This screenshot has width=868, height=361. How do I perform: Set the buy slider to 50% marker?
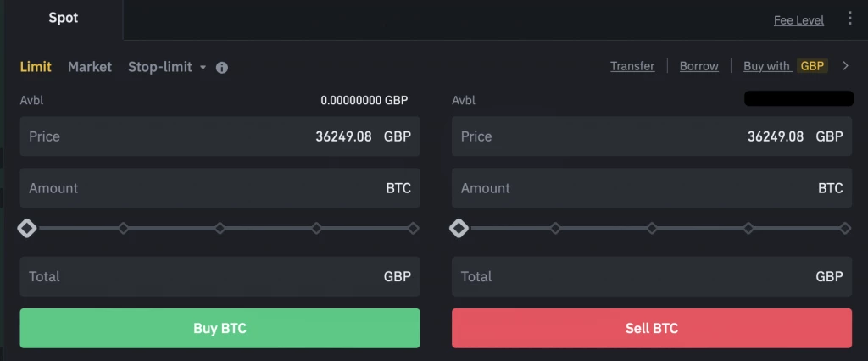click(x=220, y=228)
